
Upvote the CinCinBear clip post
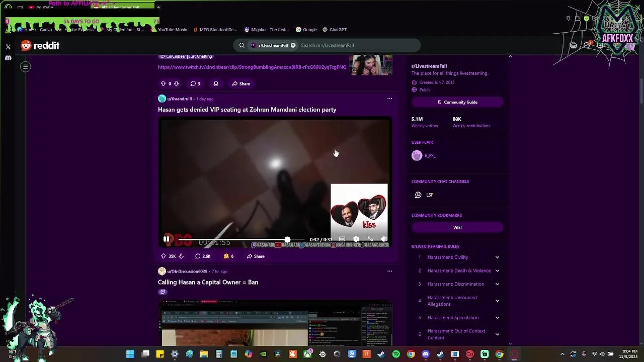(x=163, y=83)
